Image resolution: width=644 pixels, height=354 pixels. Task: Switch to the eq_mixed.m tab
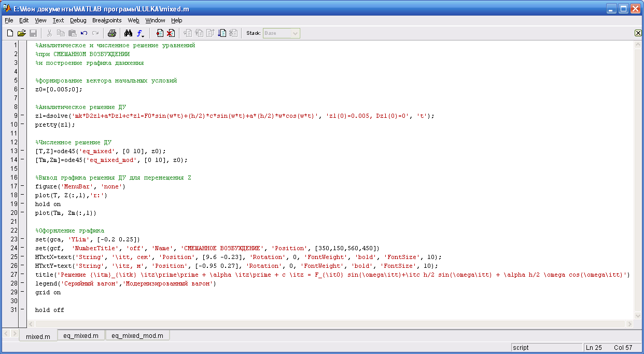pos(80,336)
